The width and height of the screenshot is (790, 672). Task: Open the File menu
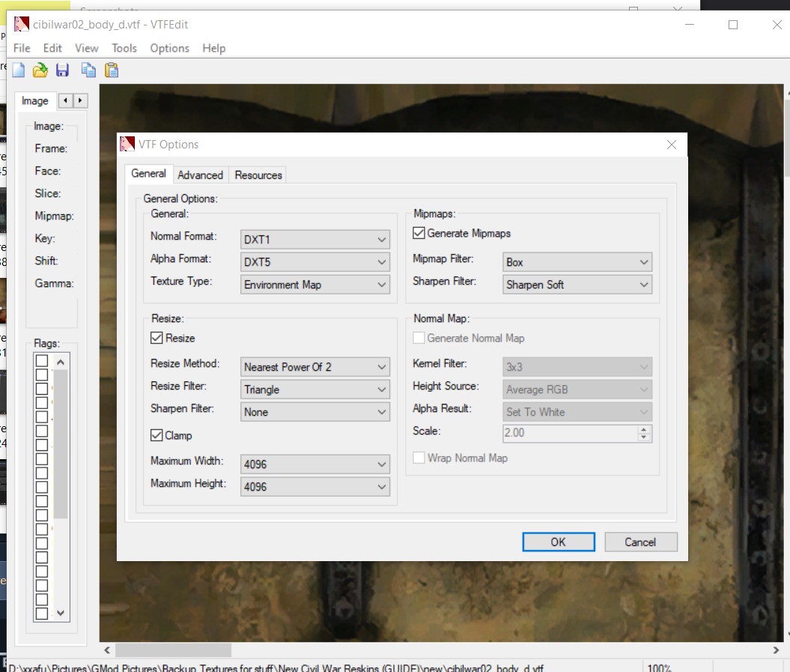(22, 48)
